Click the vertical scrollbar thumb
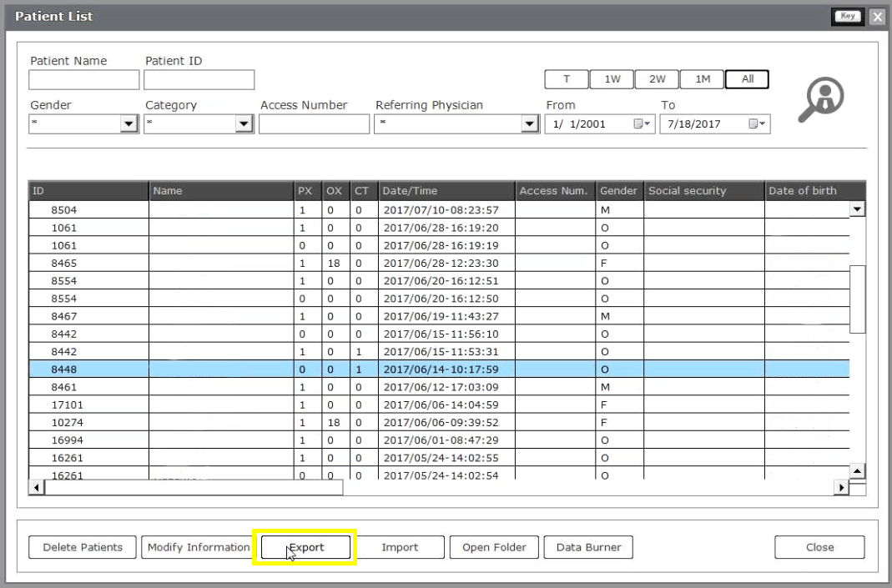Screen dimensions: 892x588 click(x=857, y=299)
